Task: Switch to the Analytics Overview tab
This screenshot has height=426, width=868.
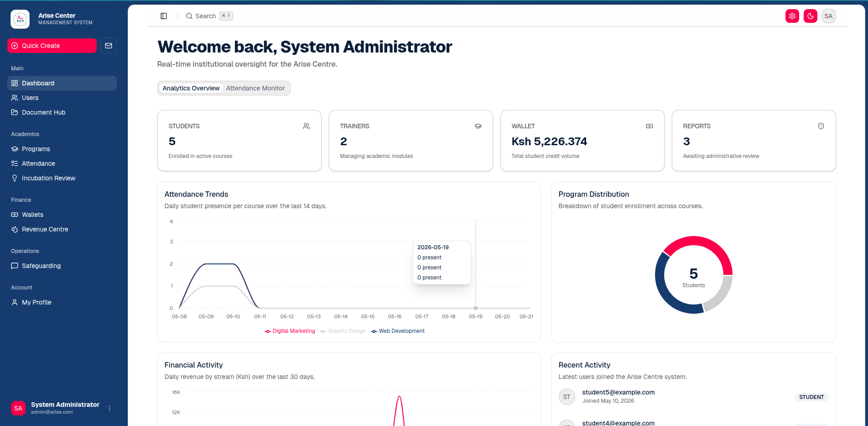Action: coord(191,88)
